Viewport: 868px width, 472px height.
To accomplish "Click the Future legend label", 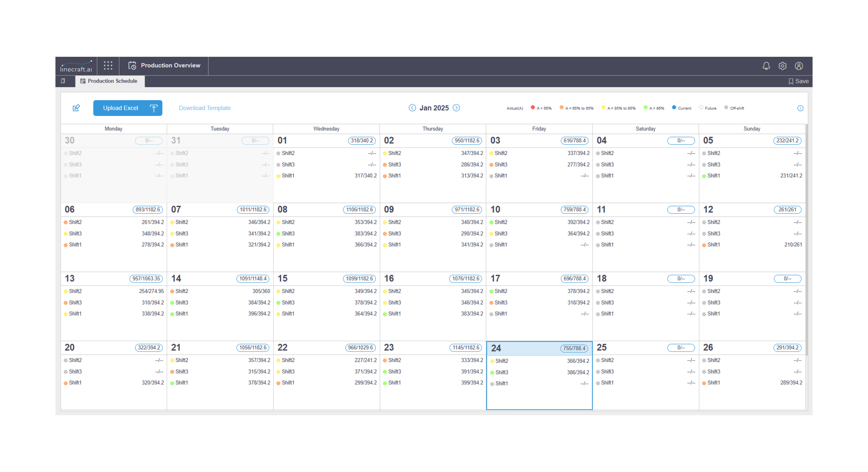I will (710, 108).
